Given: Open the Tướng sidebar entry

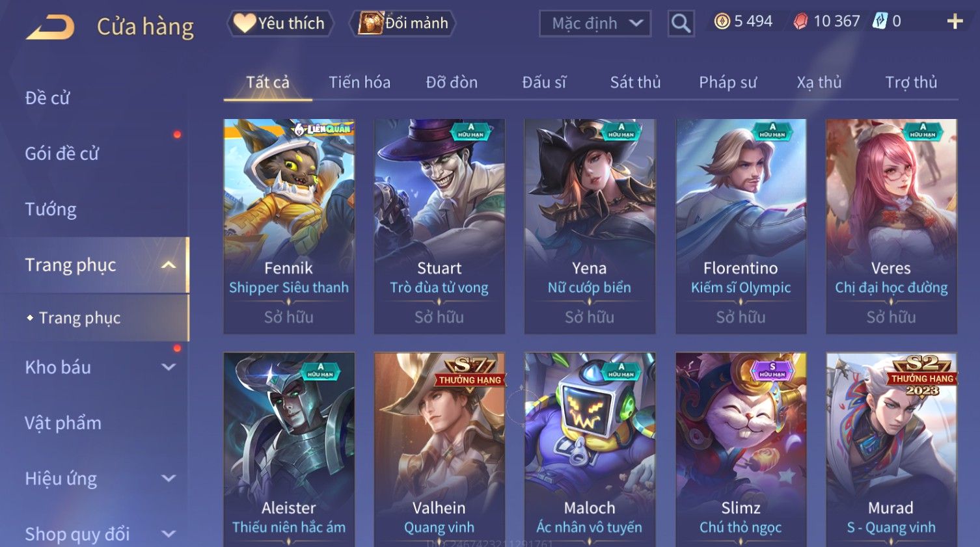Looking at the screenshot, I should point(51,209).
